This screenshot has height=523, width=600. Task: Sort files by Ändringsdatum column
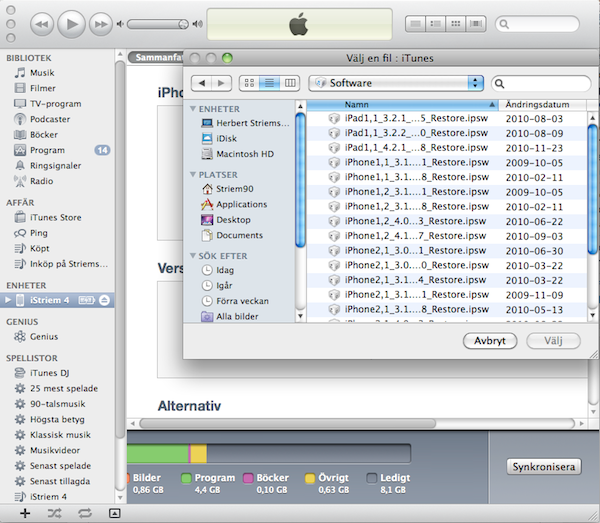(543, 104)
